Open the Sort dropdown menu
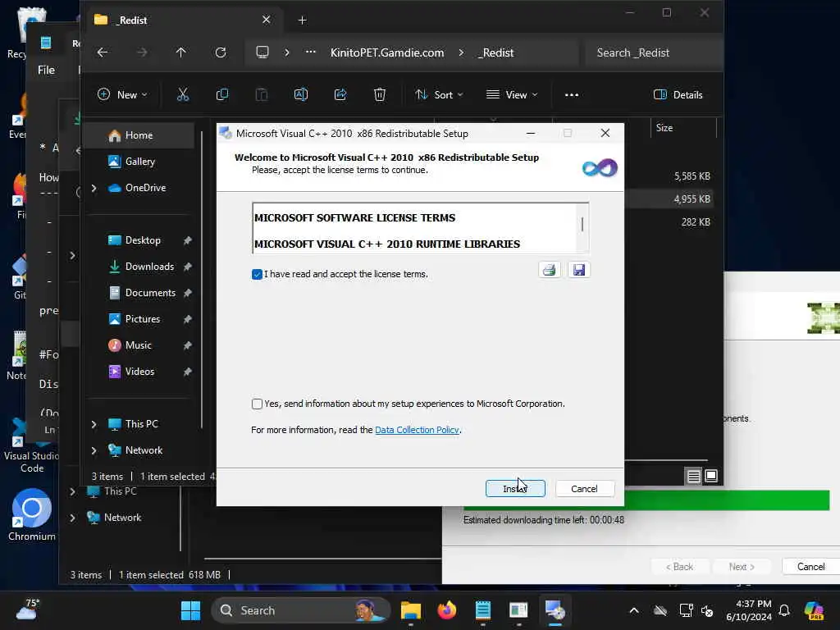The width and height of the screenshot is (840, 630). tap(439, 95)
